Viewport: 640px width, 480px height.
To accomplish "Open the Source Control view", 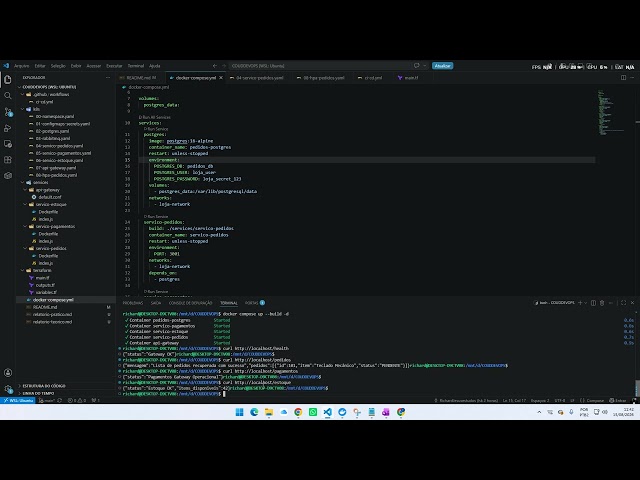I will tap(8, 112).
